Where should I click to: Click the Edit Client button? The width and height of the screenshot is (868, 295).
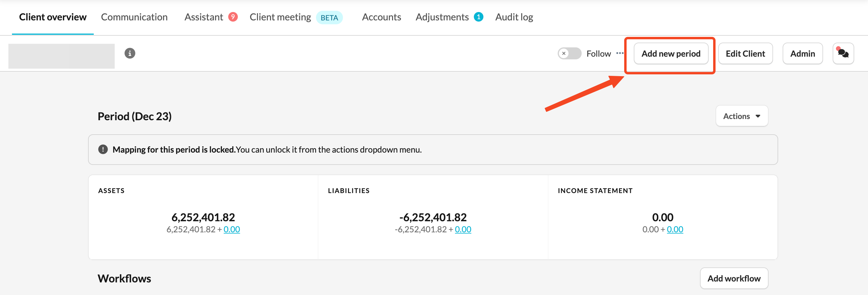pyautogui.click(x=745, y=53)
